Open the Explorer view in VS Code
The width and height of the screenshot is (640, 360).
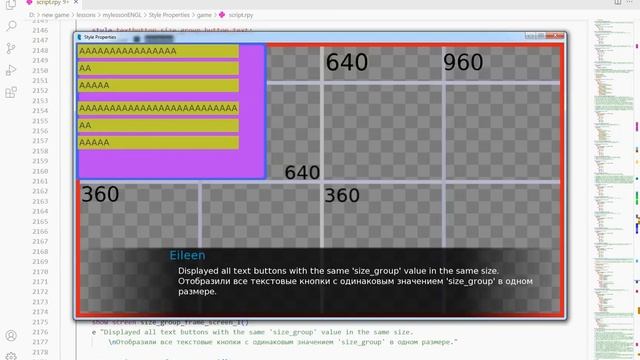point(11,4)
